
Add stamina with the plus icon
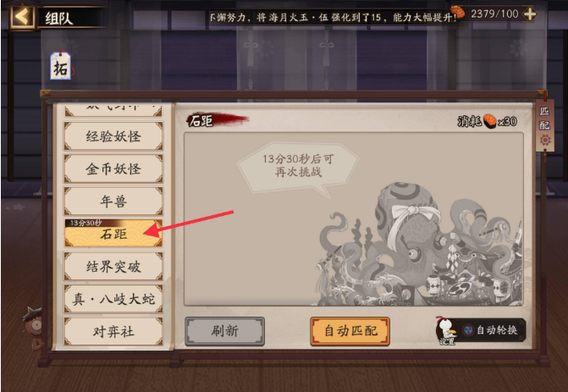[530, 14]
